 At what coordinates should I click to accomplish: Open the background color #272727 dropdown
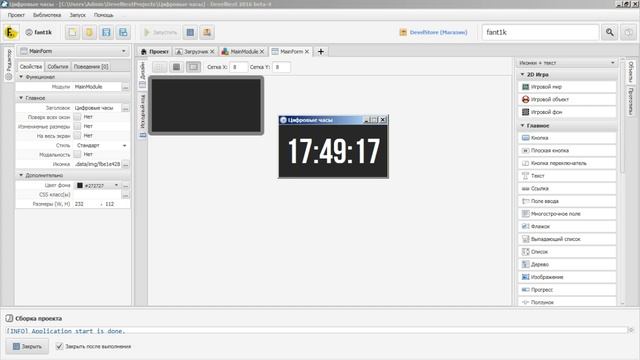point(98,186)
